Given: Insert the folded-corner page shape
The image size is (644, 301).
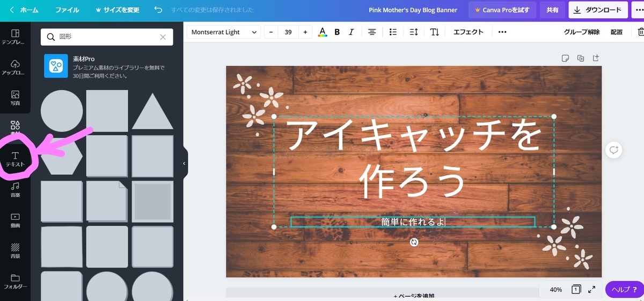Looking at the screenshot, I should tap(107, 201).
